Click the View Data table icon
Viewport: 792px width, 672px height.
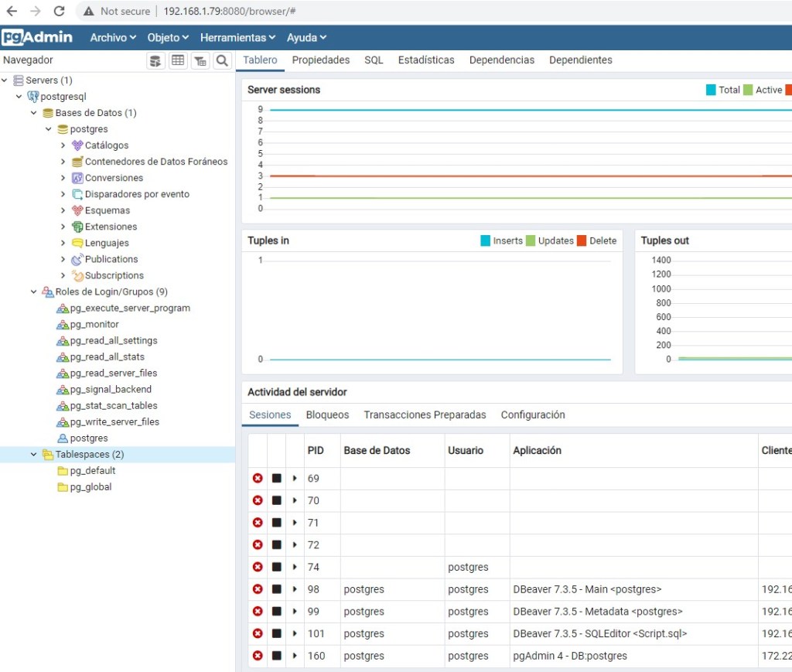[x=178, y=61]
